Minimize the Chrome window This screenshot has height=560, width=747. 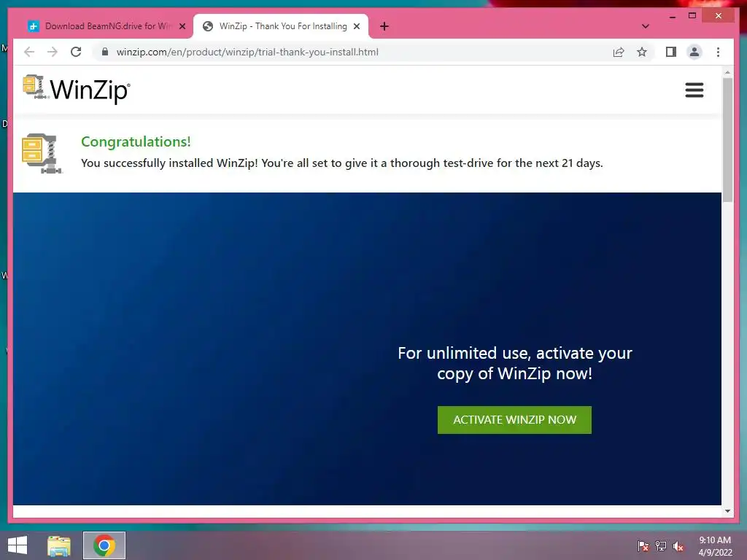click(x=672, y=16)
